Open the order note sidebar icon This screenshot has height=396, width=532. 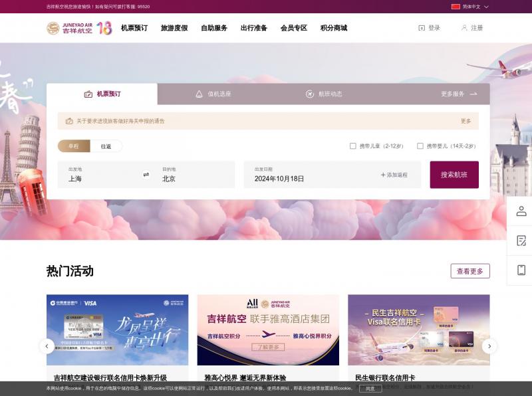pyautogui.click(x=521, y=241)
